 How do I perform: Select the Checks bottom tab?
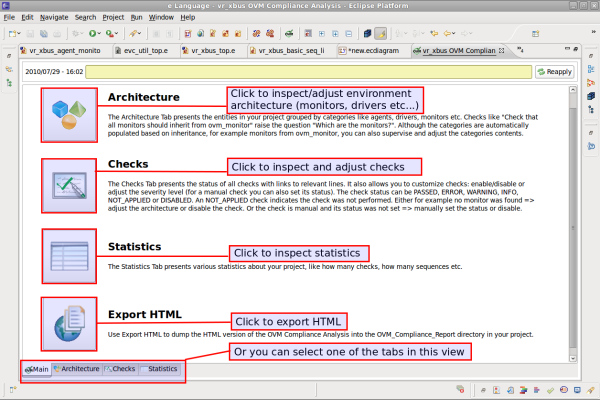coord(120,369)
